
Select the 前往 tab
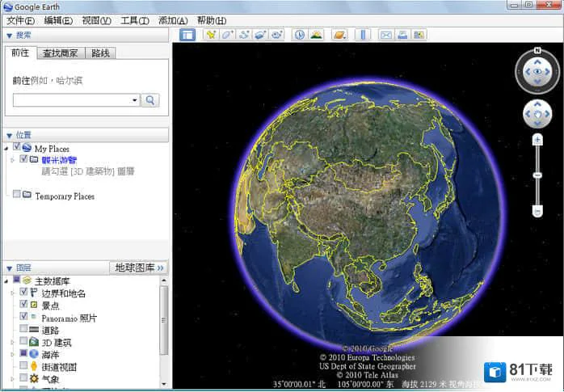(20, 53)
